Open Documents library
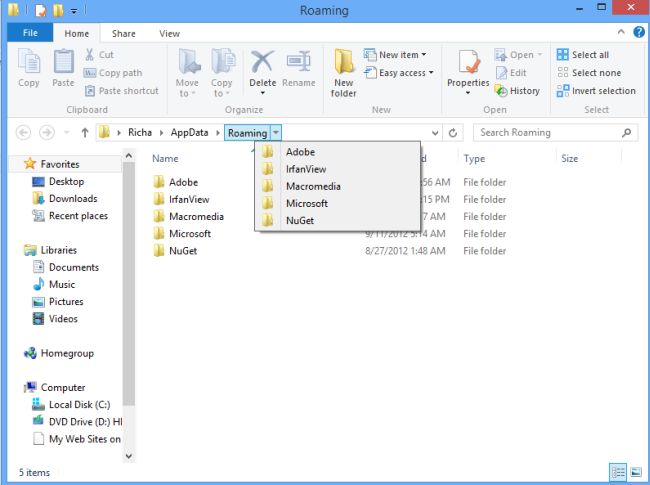The width and height of the screenshot is (650, 485). (x=66, y=267)
